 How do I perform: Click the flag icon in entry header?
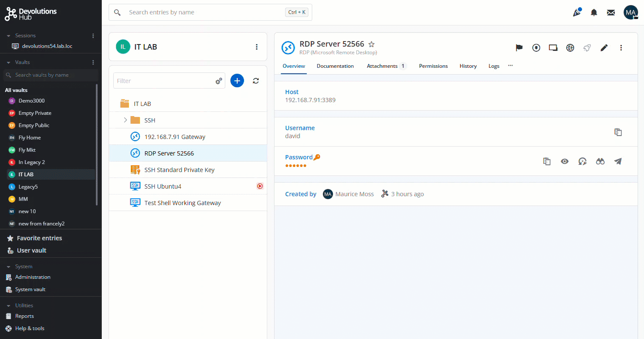pyautogui.click(x=519, y=48)
